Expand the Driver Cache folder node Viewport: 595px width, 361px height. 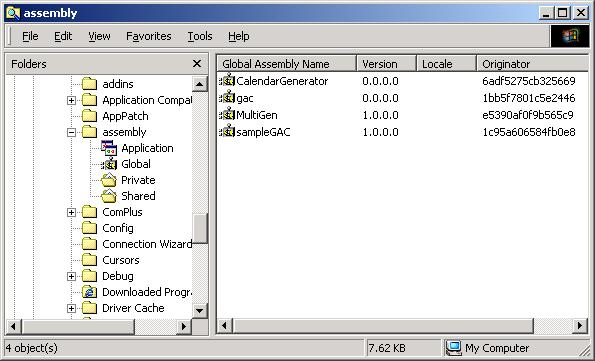(71, 308)
